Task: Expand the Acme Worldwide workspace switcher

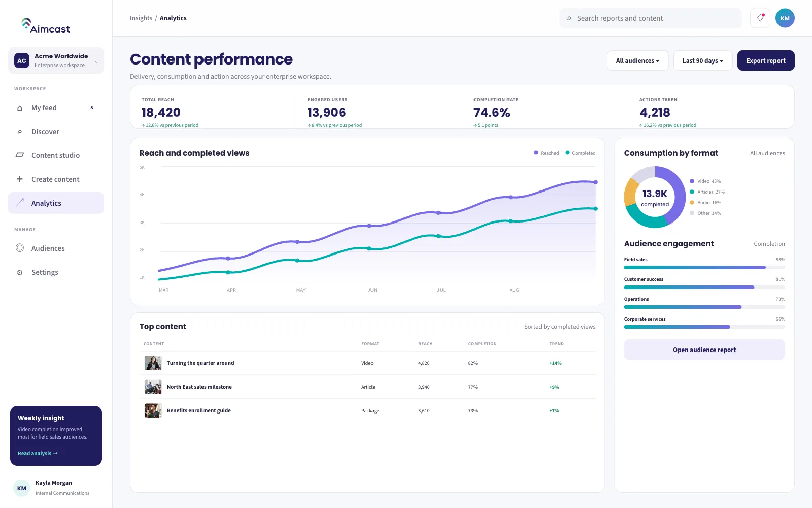Action: [56, 60]
